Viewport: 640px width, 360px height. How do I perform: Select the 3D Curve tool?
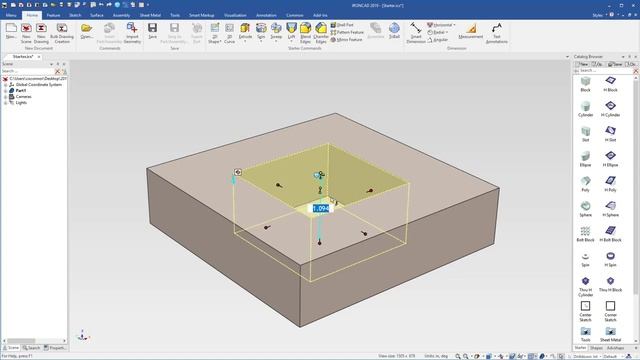tap(229, 33)
